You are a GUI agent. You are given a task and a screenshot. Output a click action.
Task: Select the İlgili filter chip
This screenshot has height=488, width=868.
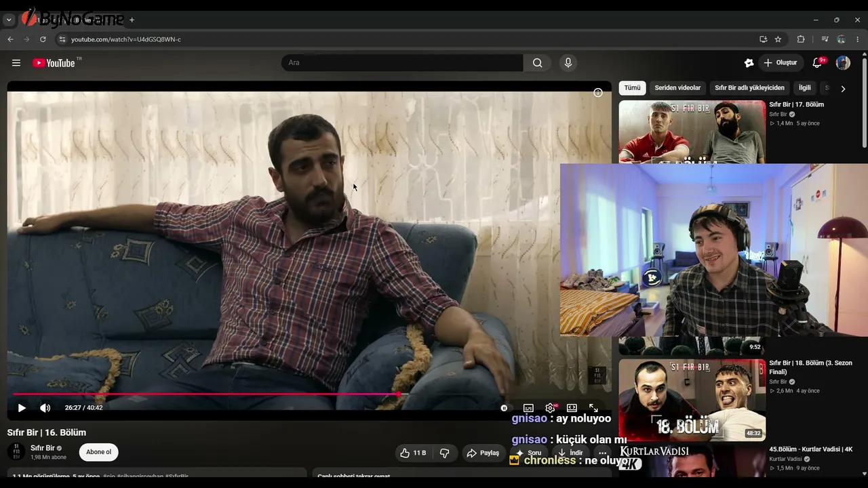804,88
